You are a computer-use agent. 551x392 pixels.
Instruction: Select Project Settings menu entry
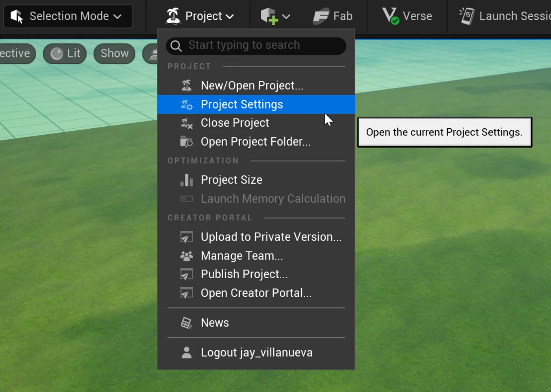tap(256, 104)
